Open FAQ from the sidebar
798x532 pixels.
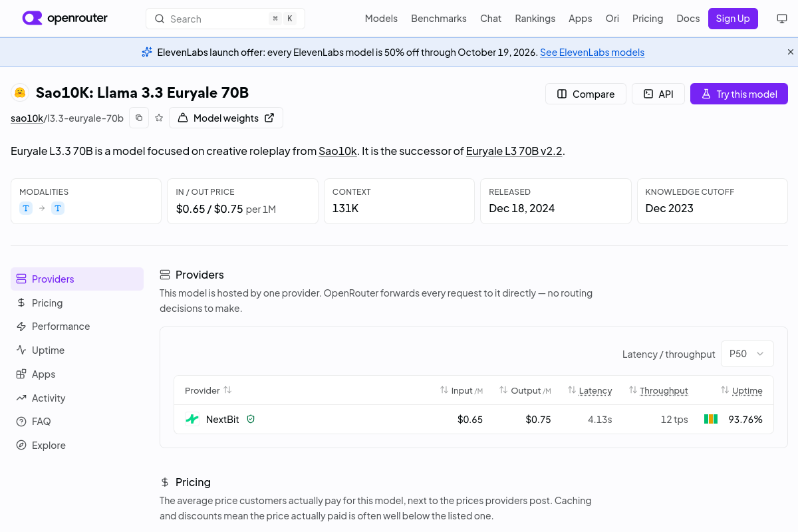77,421
